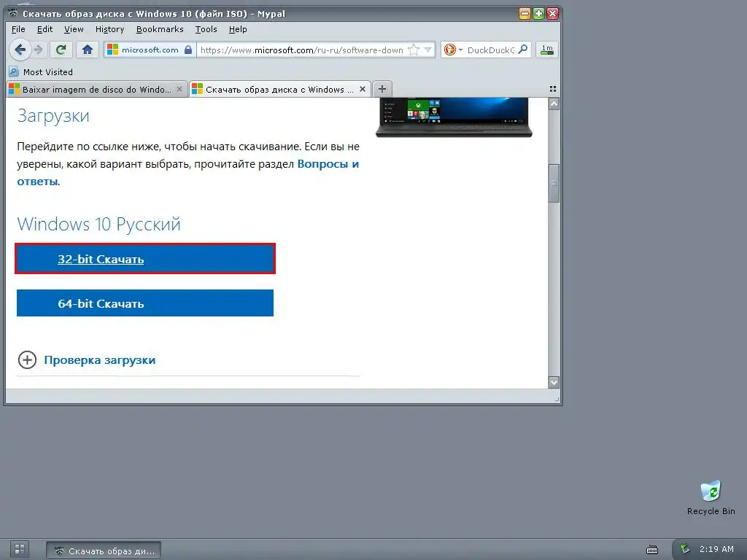Select the Mypal taskbar window button
This screenshot has height=560, width=747.
[104, 551]
